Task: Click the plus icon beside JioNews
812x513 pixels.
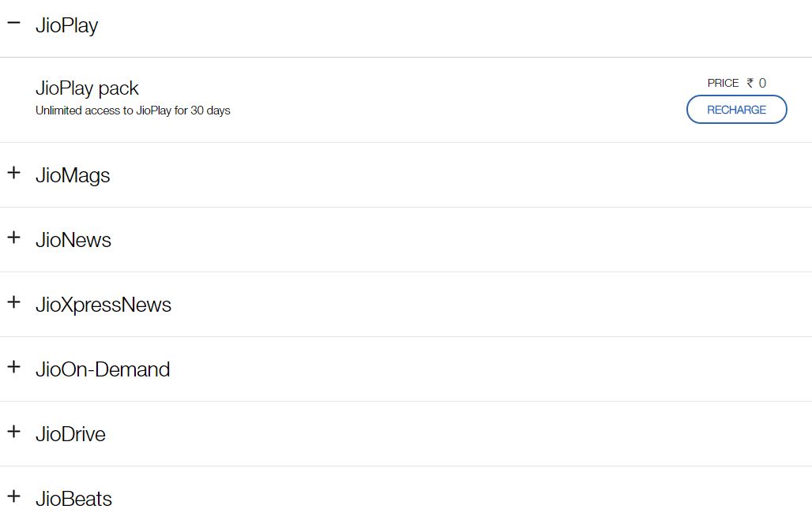Action: tap(13, 238)
